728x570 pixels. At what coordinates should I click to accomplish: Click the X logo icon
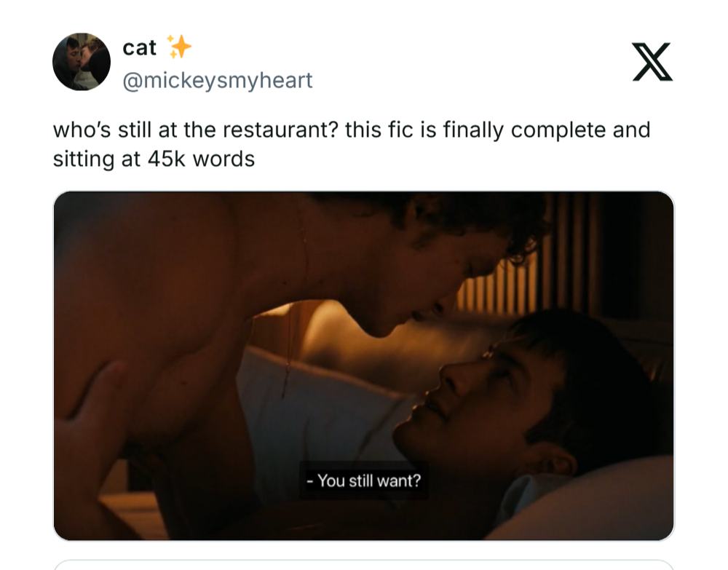click(x=652, y=62)
